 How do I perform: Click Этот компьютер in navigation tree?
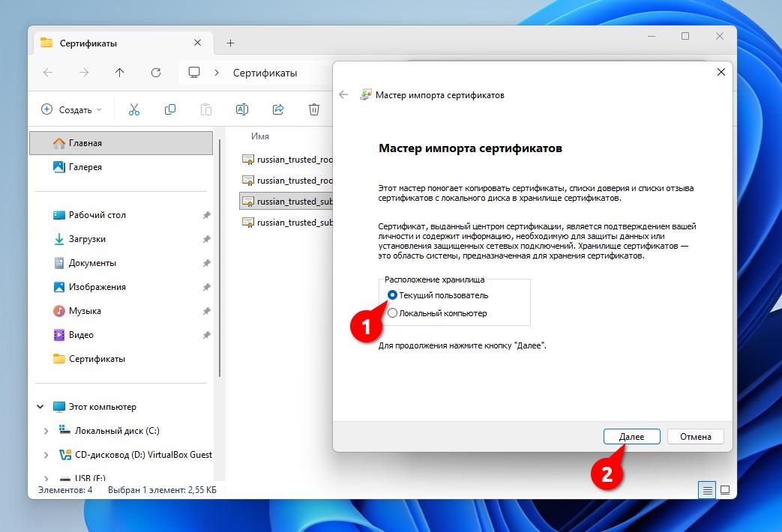click(x=102, y=407)
